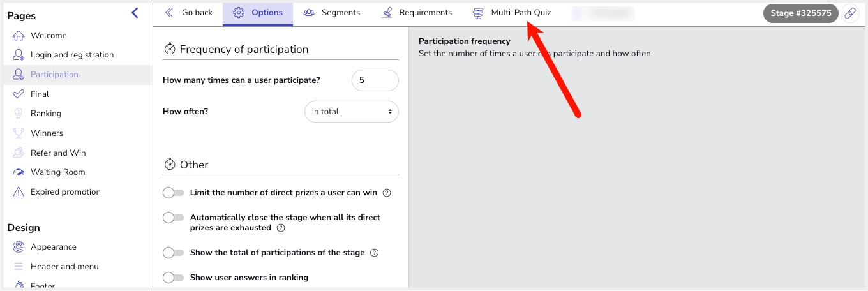Click the Welcome page house icon

tap(19, 36)
